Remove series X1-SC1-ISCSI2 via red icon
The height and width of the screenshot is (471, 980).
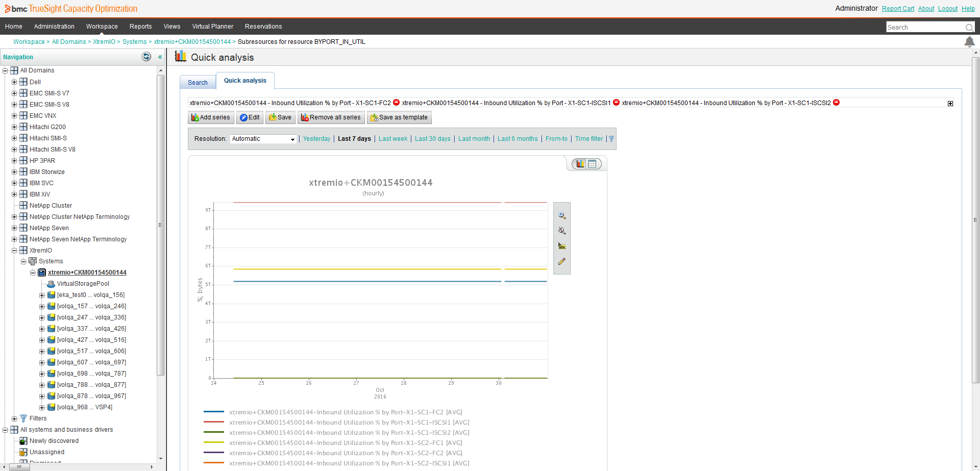point(836,103)
